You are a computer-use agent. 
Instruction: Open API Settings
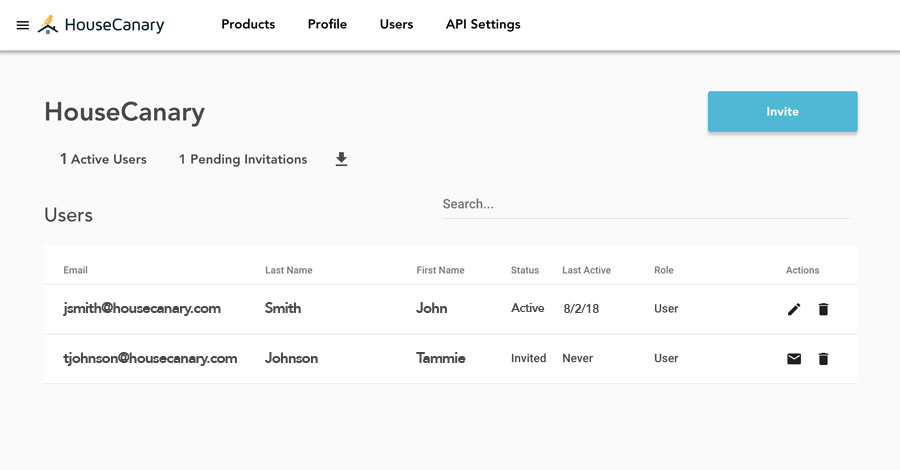[483, 24]
